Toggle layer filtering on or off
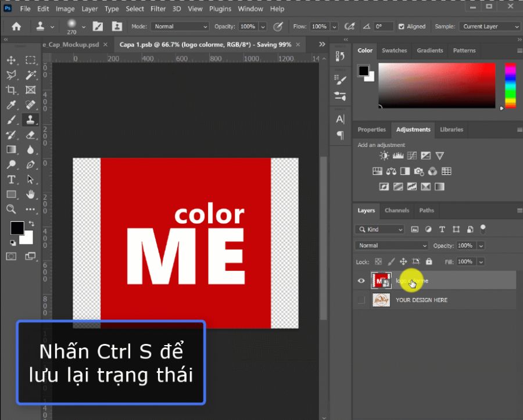This screenshot has width=523, height=420. point(483,228)
